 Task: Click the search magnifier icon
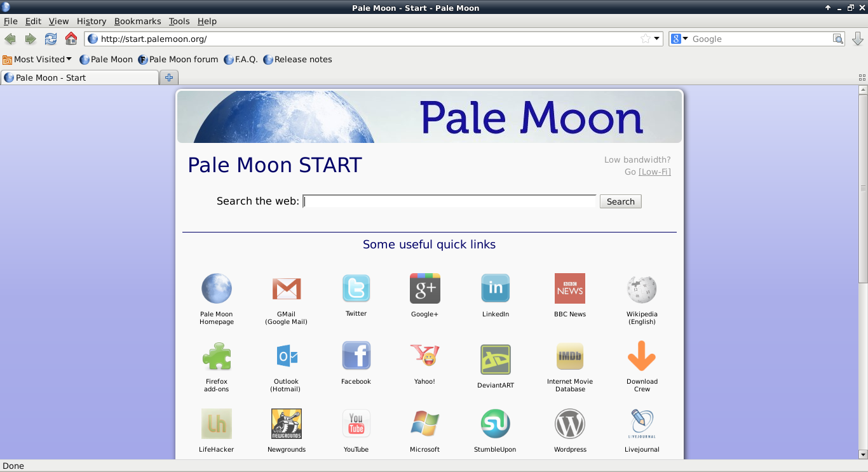point(839,39)
